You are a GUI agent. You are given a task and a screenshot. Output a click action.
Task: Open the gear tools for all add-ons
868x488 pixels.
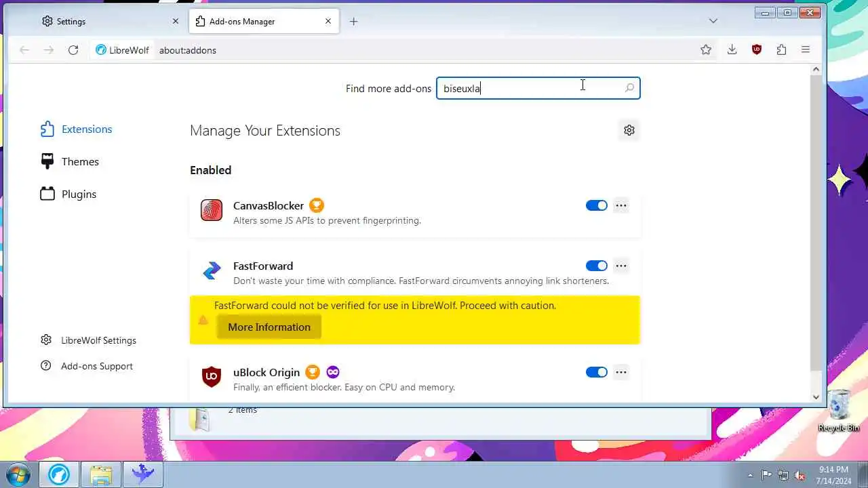click(x=629, y=130)
